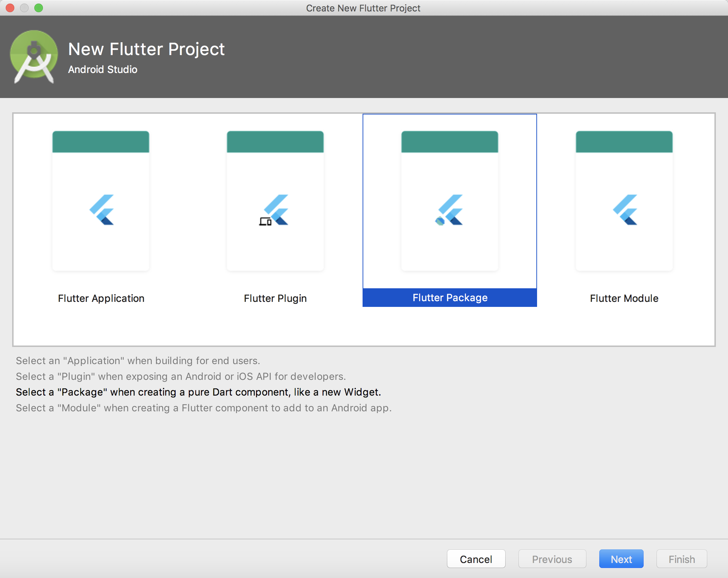Viewport: 728px width, 578px height.
Task: Click the teal header of Application thumbnail
Action: [x=101, y=142]
